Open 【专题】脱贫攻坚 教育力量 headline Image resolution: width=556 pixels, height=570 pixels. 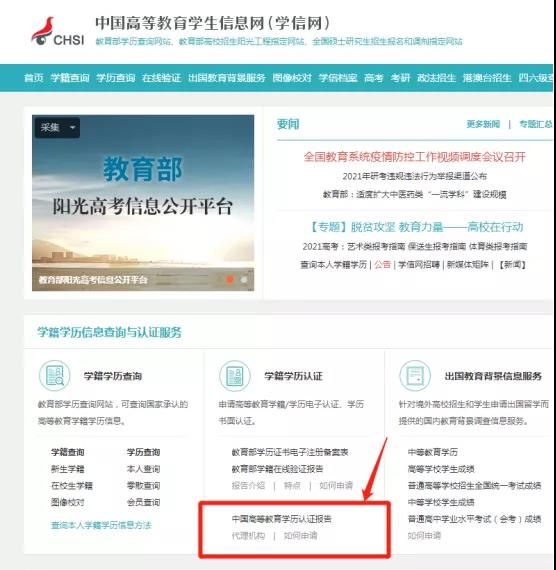(x=415, y=227)
